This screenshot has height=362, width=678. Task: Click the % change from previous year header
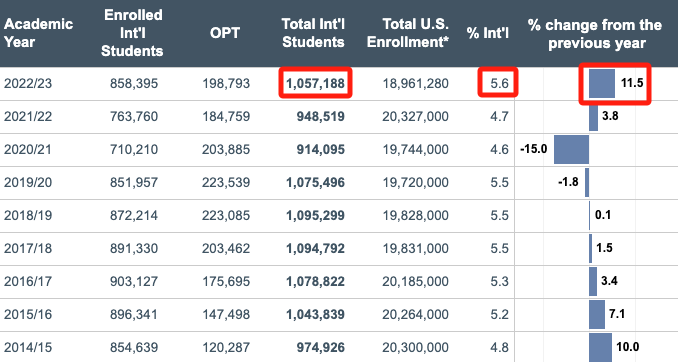coord(595,34)
